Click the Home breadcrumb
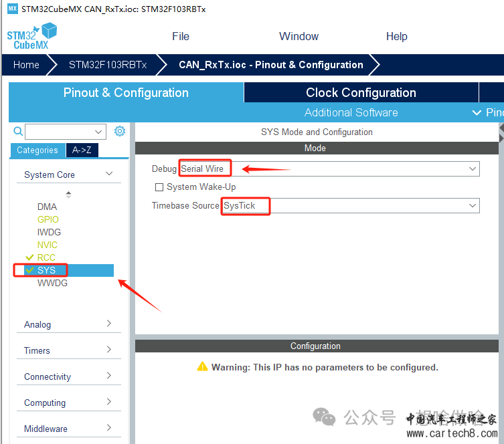 coord(26,65)
